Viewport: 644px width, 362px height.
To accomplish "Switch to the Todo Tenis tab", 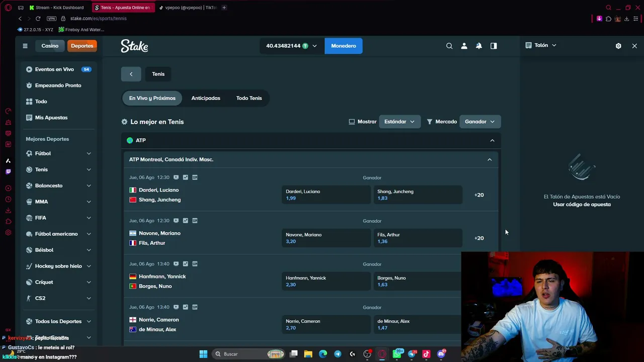I will 249,98.
